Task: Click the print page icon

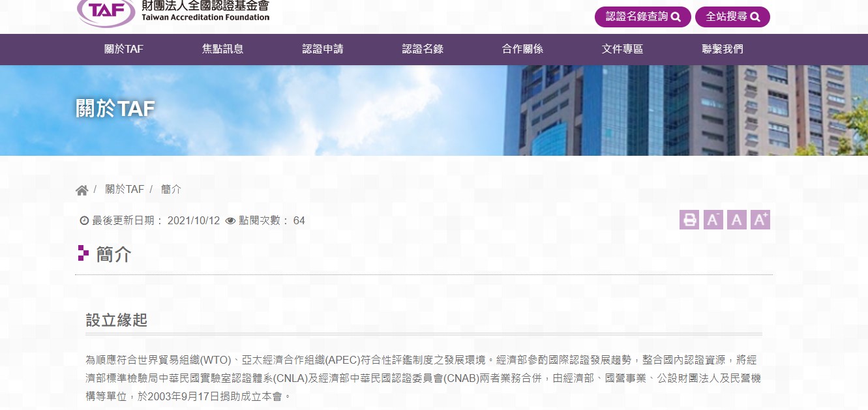Action: 689,220
